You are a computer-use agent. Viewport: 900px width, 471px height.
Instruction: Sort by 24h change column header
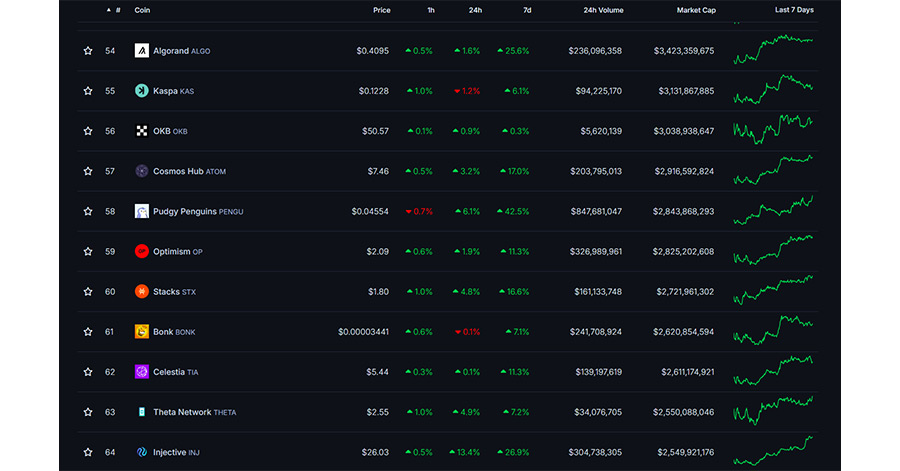(x=475, y=10)
